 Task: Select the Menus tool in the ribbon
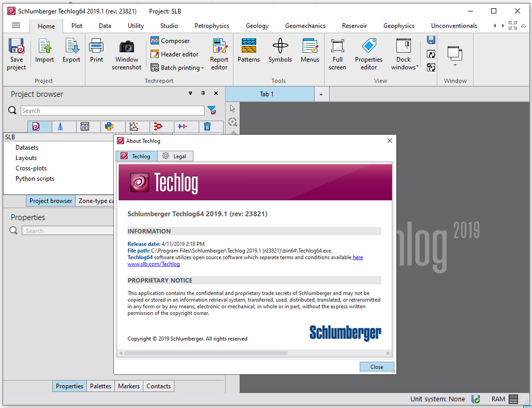click(310, 53)
